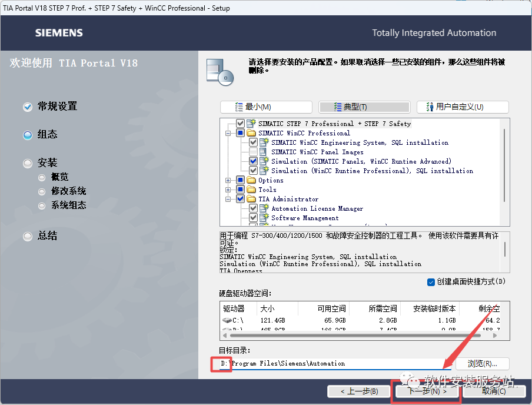
Task: Collapse the SIMATIC WinCC Professional tree node
Action: [228, 133]
